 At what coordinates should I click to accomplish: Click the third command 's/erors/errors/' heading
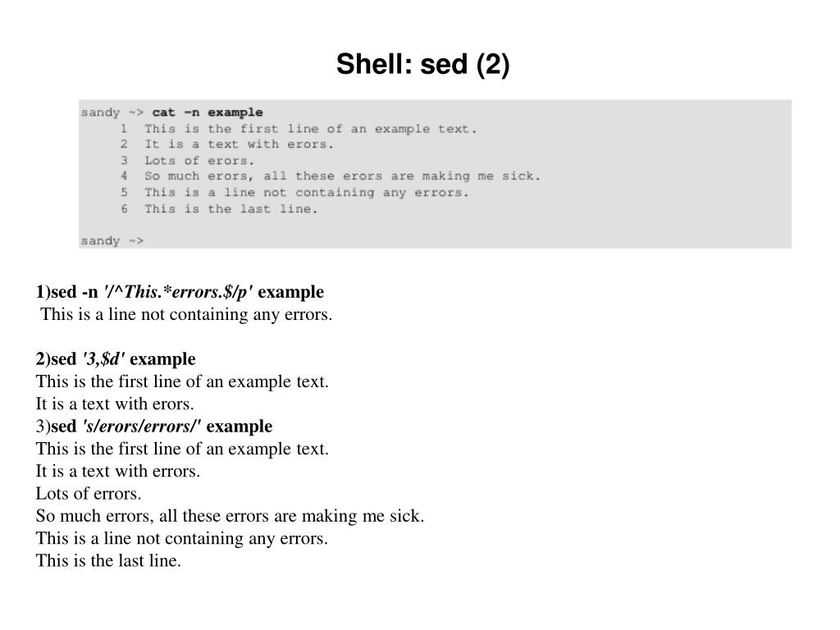(154, 427)
